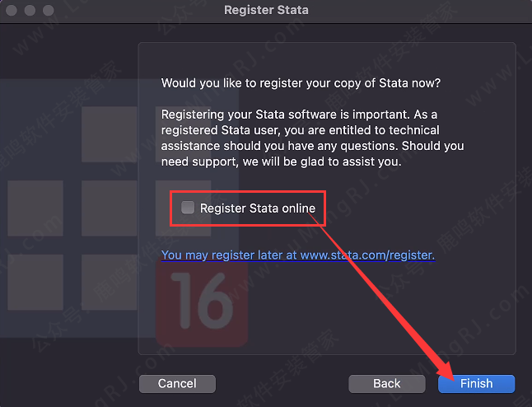Click the "Would you like to register" question
Image resolution: width=532 pixels, height=407 pixels.
coord(301,83)
